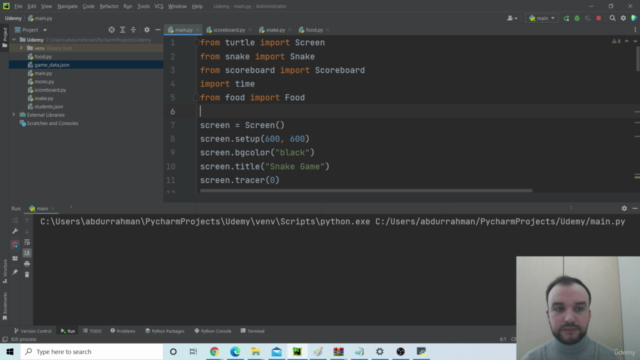The height and width of the screenshot is (360, 640).
Task: Open File Explorer from the taskbar
Action: coord(256,351)
